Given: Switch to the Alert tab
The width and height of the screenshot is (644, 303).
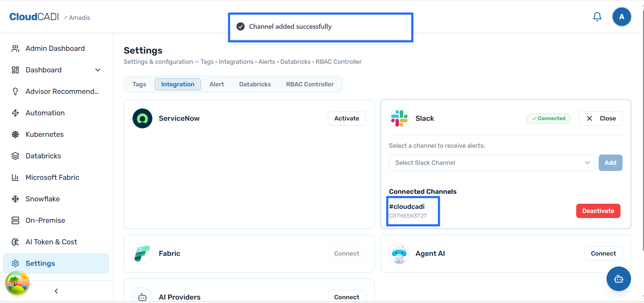Looking at the screenshot, I should [x=217, y=84].
